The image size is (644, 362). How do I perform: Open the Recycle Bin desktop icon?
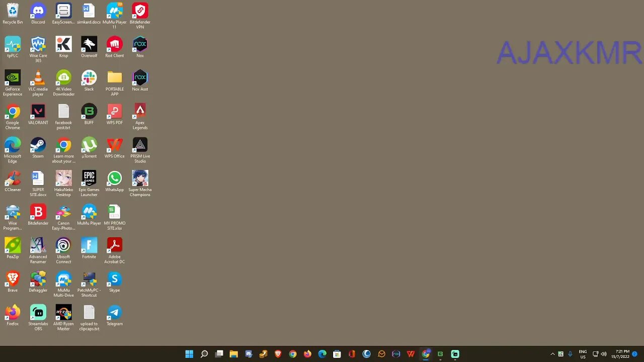tap(13, 14)
